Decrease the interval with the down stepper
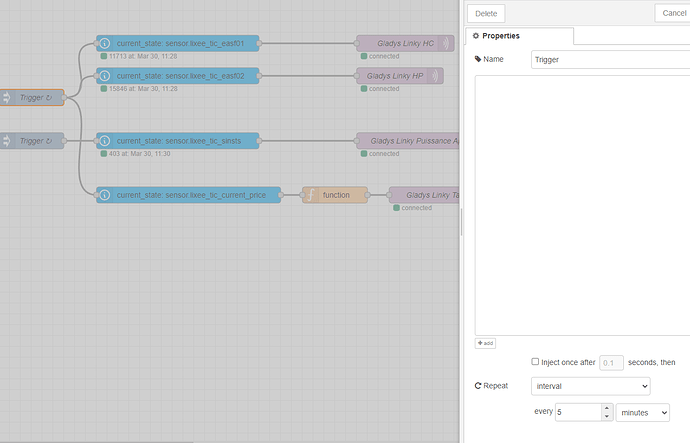 [607, 416]
